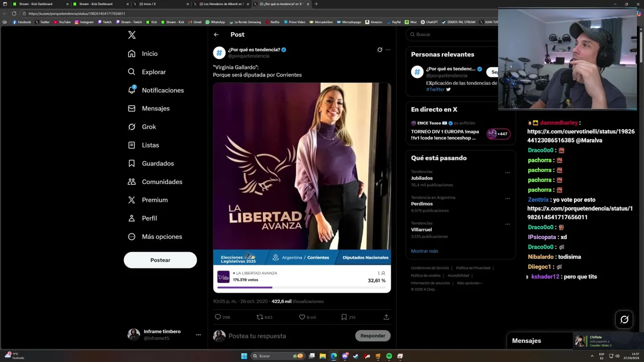The width and height of the screenshot is (644, 362).
Task: Click the floating Grok button bottom right
Action: (624, 319)
